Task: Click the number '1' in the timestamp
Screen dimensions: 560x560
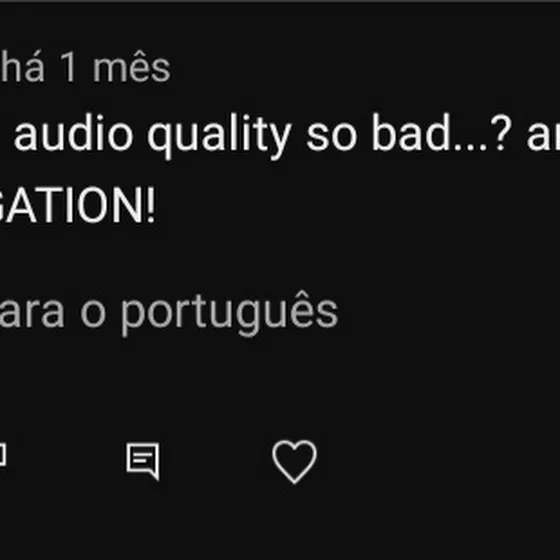Action: click(x=68, y=67)
